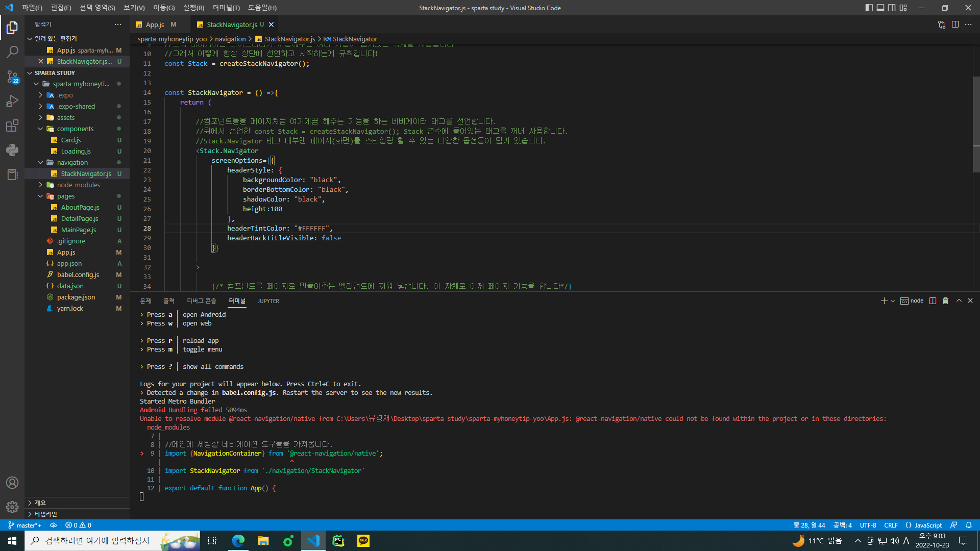Open KakaoTalk from the taskbar
The image size is (980, 551).
363,541
